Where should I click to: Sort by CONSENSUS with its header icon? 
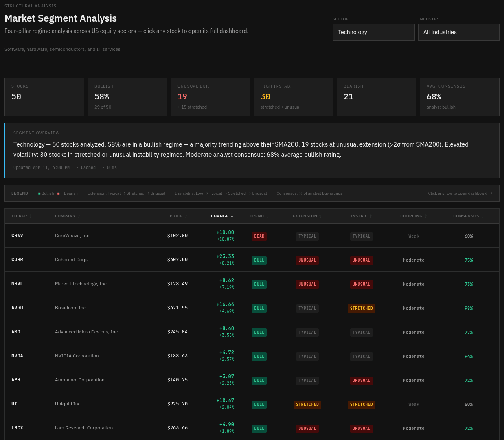click(482, 216)
